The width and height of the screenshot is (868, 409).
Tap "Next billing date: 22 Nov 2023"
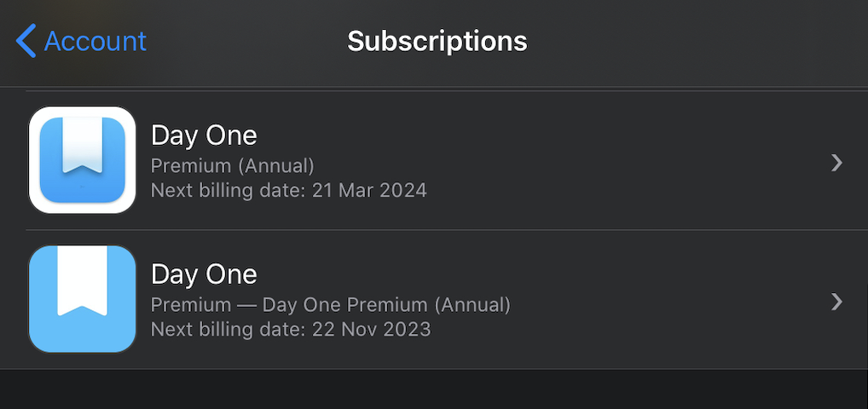click(290, 329)
